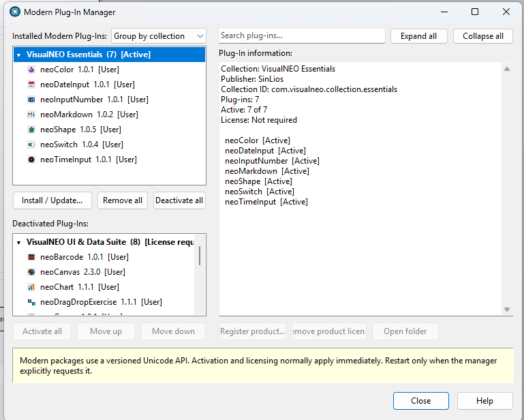Image resolution: width=524 pixels, height=420 pixels.
Task: Click neoMarkdown [Active] in the info panel
Action: (267, 171)
